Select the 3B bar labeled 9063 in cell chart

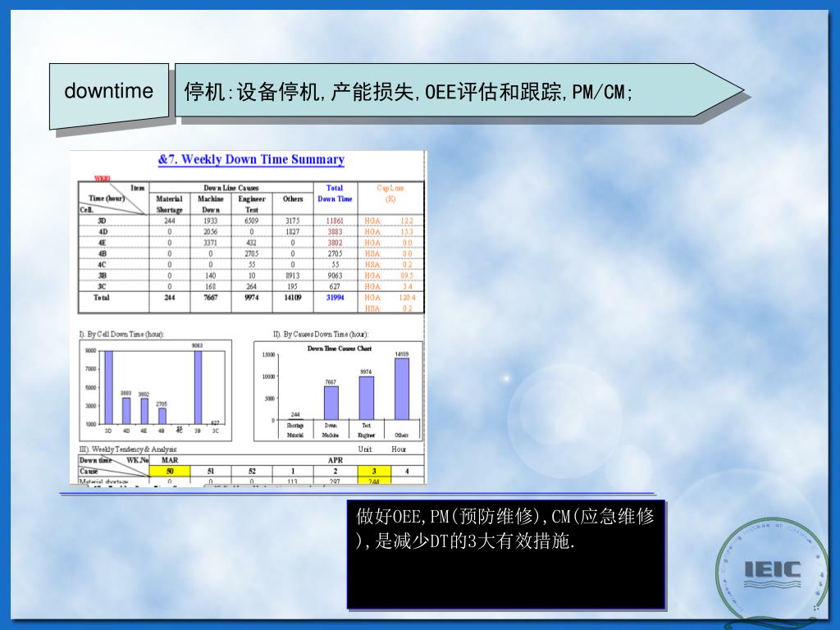pyautogui.click(x=198, y=388)
